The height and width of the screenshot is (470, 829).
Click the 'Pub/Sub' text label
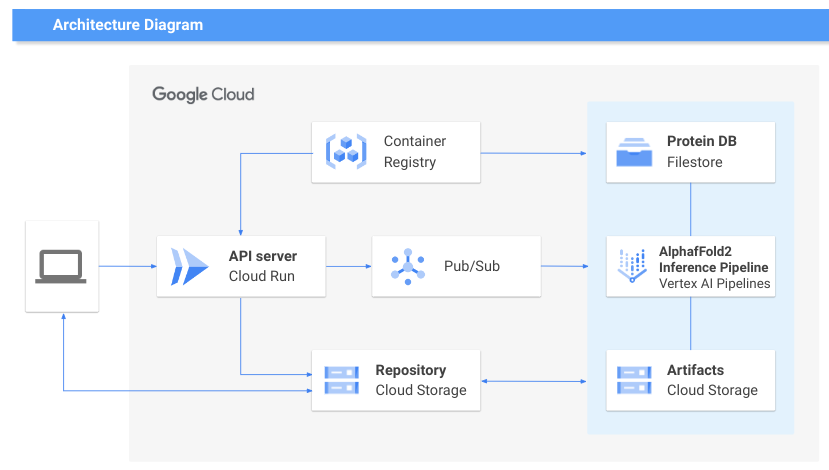tap(472, 267)
